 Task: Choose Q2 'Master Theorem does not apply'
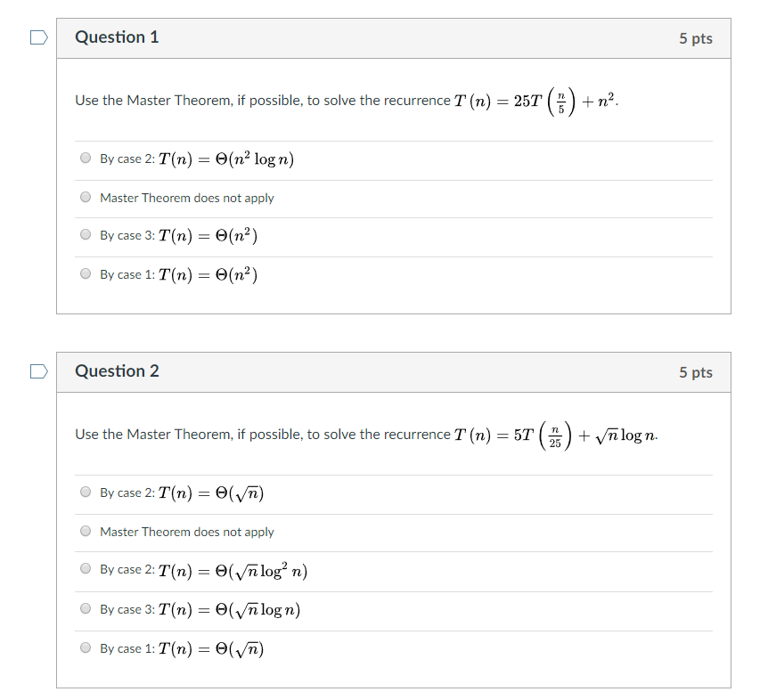click(86, 531)
